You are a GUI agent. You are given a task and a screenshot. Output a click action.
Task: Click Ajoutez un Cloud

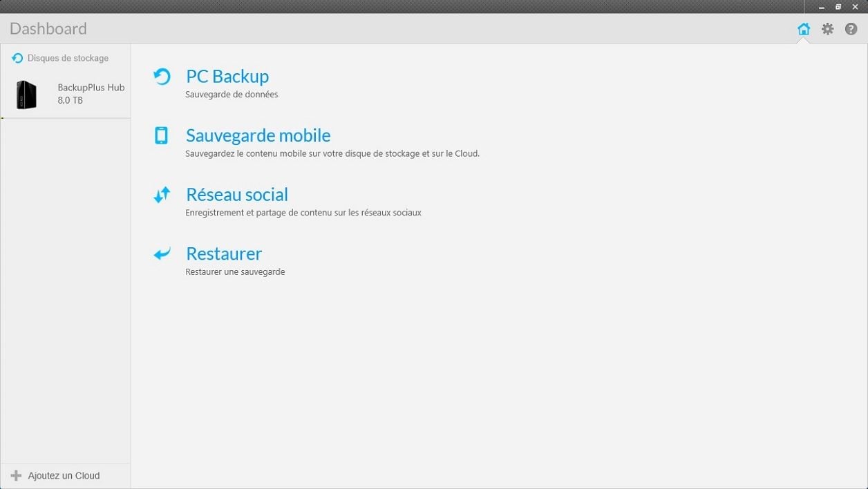(64, 475)
